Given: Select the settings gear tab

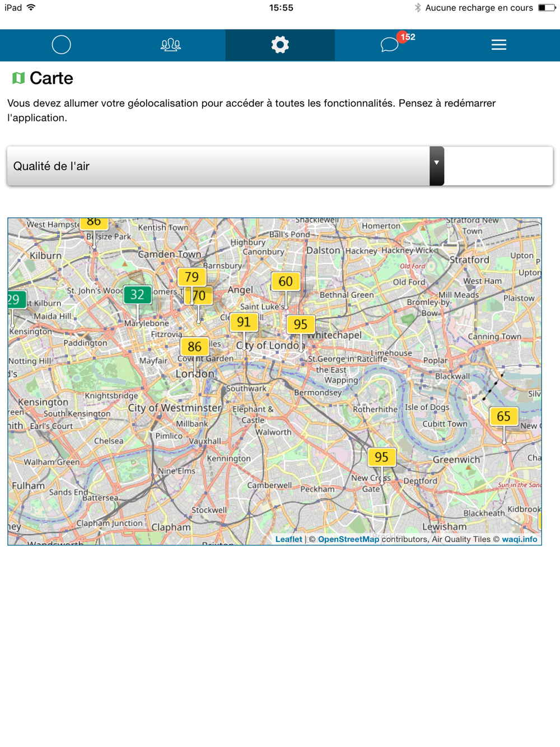Looking at the screenshot, I should point(280,45).
